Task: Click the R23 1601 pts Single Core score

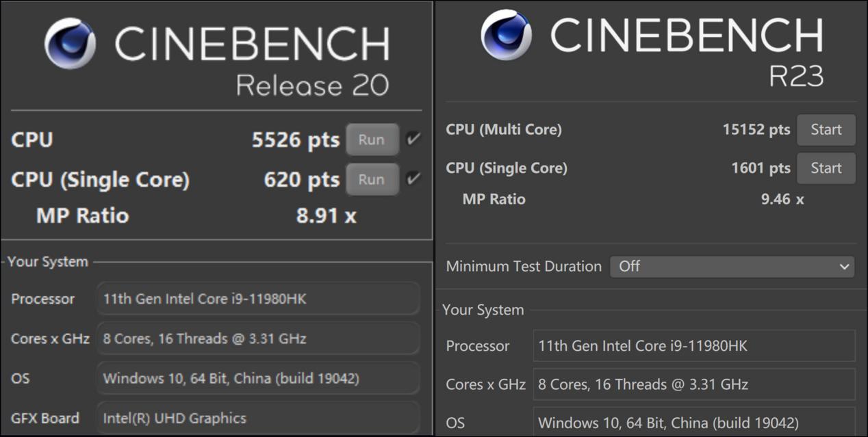Action: pos(761,168)
